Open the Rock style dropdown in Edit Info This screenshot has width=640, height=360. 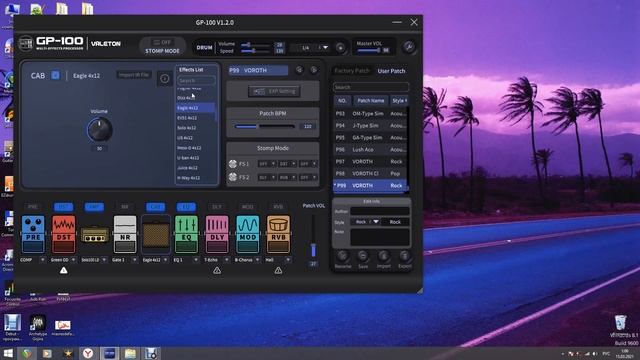tap(376, 222)
